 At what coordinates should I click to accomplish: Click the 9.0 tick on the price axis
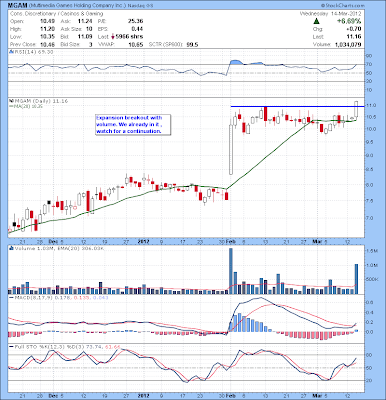pyautogui.click(x=370, y=156)
